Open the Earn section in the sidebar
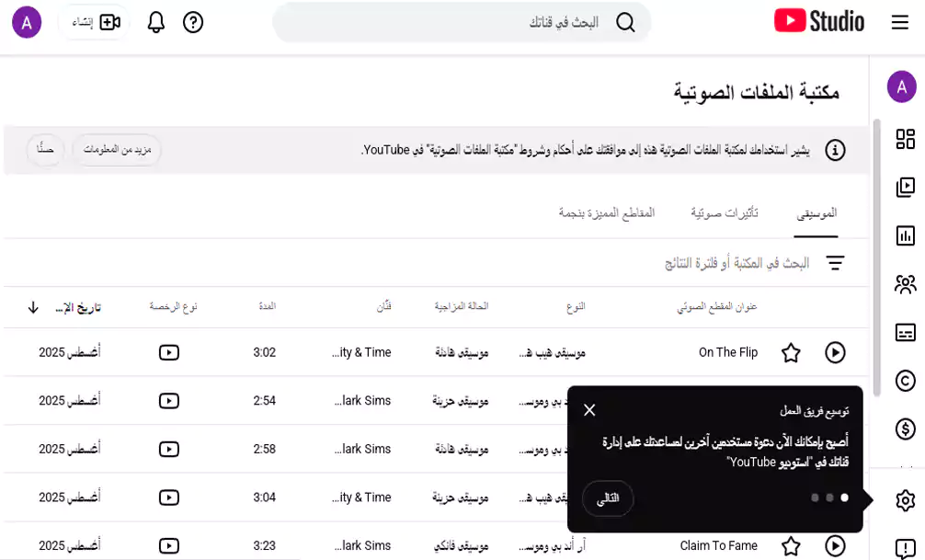The height and width of the screenshot is (560, 925). pyautogui.click(x=905, y=427)
